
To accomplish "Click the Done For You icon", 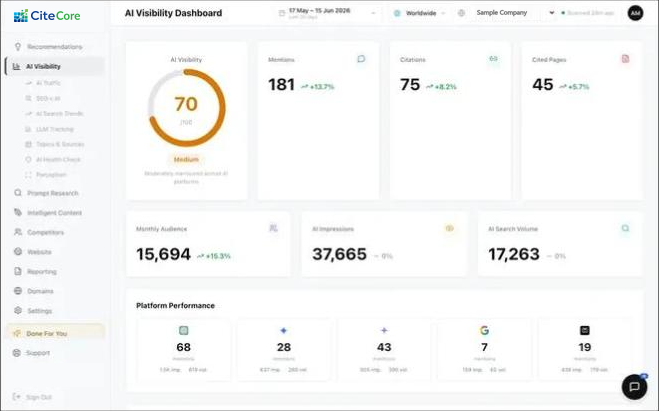I will point(17,333).
